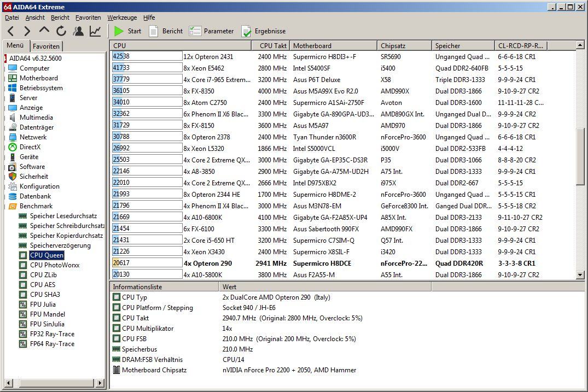Click the Benchmark folder icon
The image size is (588, 392).
(x=13, y=206)
